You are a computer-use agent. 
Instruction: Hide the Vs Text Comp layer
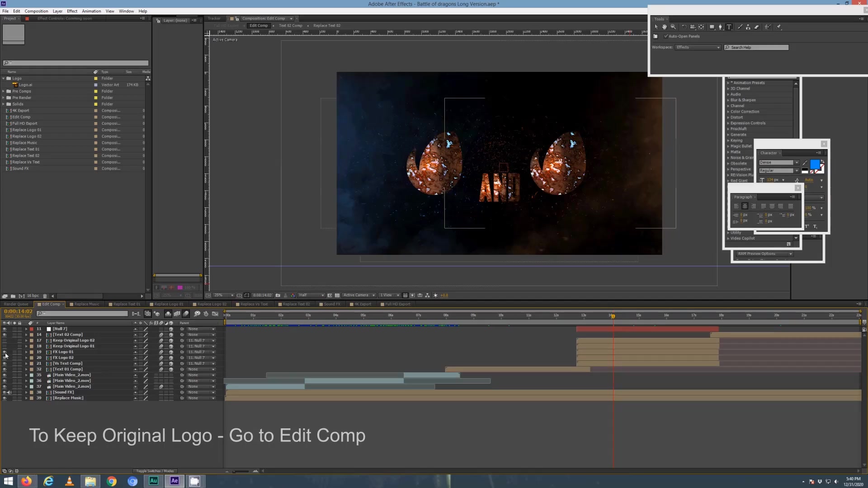[5, 364]
